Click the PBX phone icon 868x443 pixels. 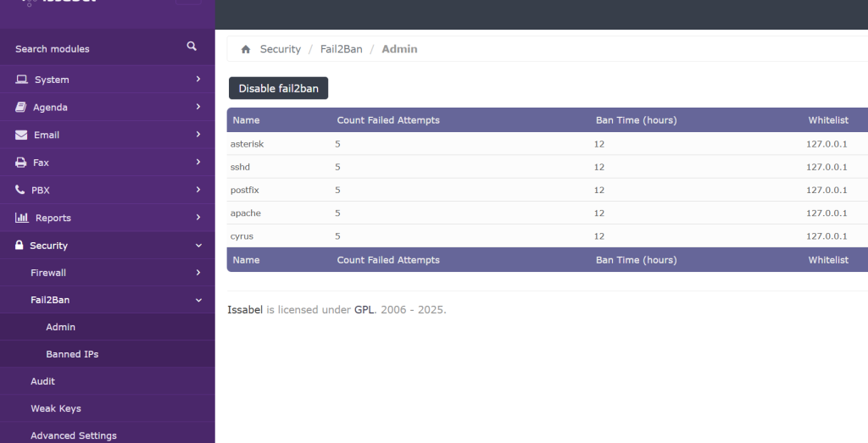pyautogui.click(x=20, y=190)
